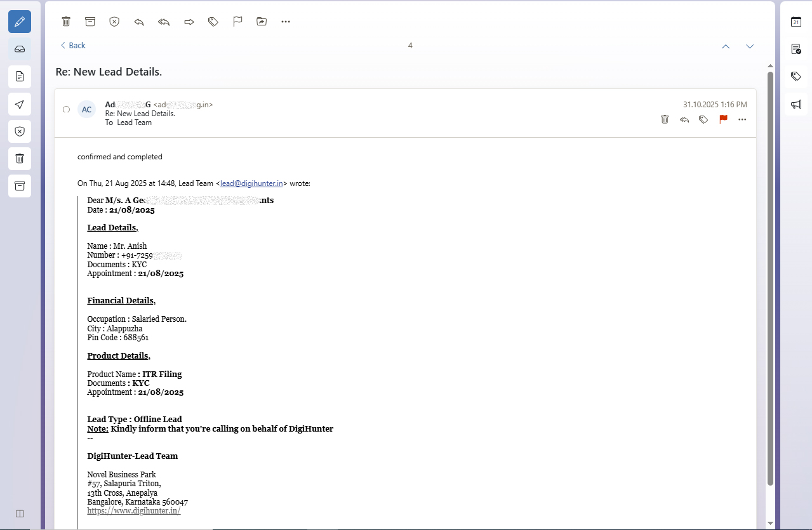Open the announcements megaphone icon

tap(796, 104)
